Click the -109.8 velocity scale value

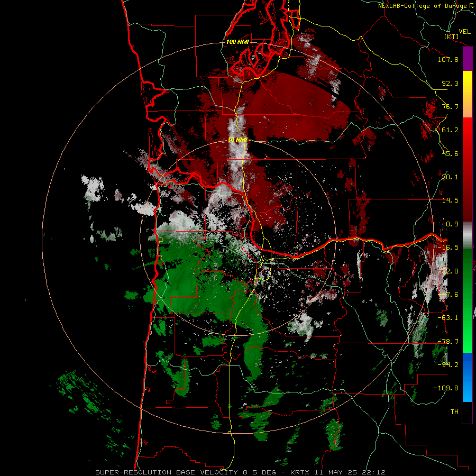click(x=446, y=388)
